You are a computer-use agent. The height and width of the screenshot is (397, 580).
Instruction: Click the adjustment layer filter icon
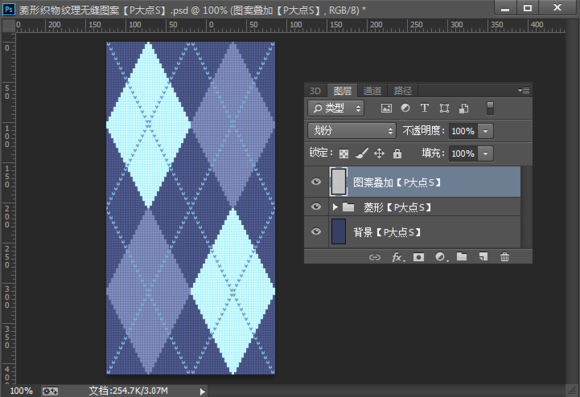click(405, 108)
